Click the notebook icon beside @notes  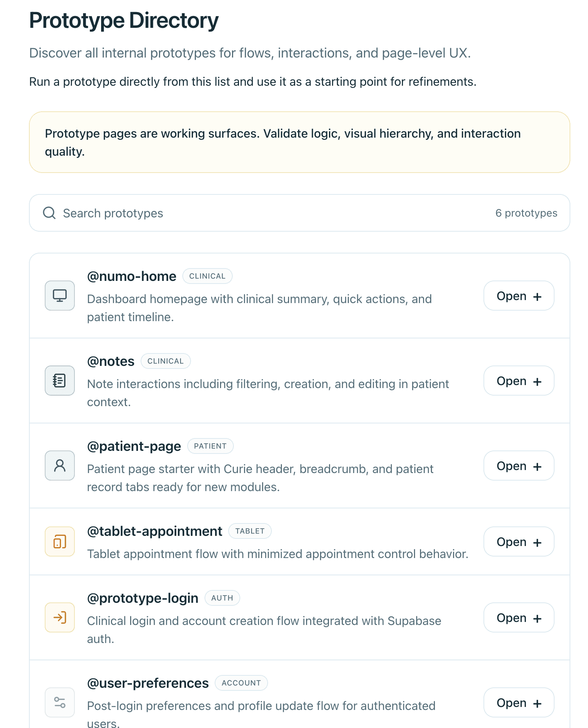tap(60, 381)
